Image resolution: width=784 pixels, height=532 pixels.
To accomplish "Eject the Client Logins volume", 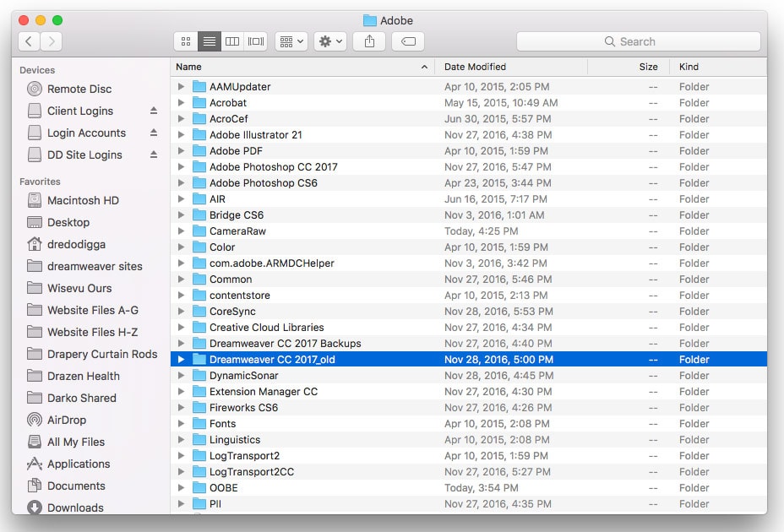I will click(x=154, y=111).
